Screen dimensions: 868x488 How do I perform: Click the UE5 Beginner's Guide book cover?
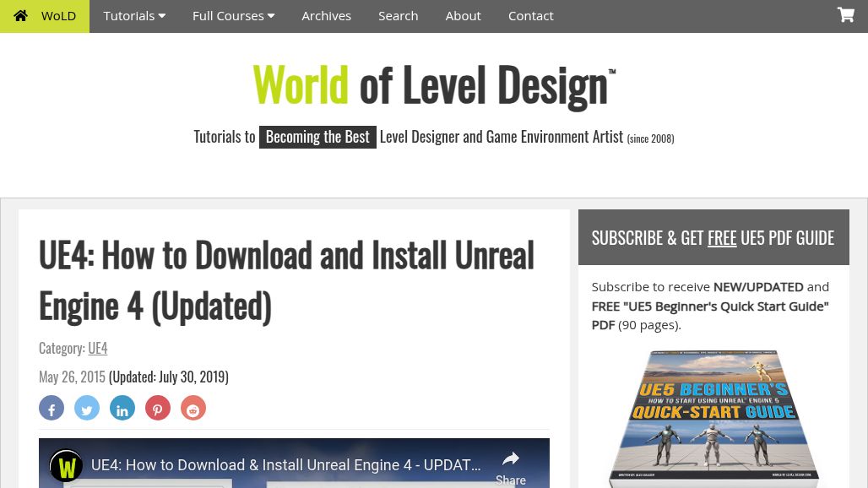pyautogui.click(x=713, y=419)
